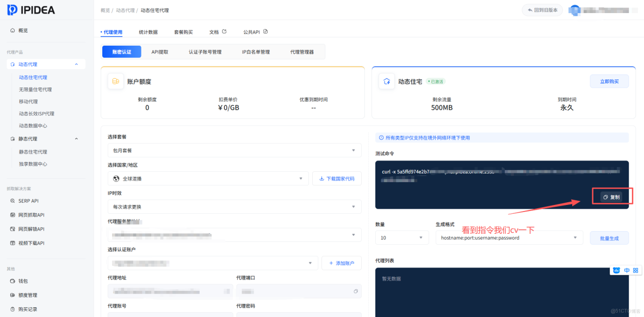Viewport: 644px width, 317px height.
Task: Open the hostname:port:username:password format dropdown
Action: 509,238
